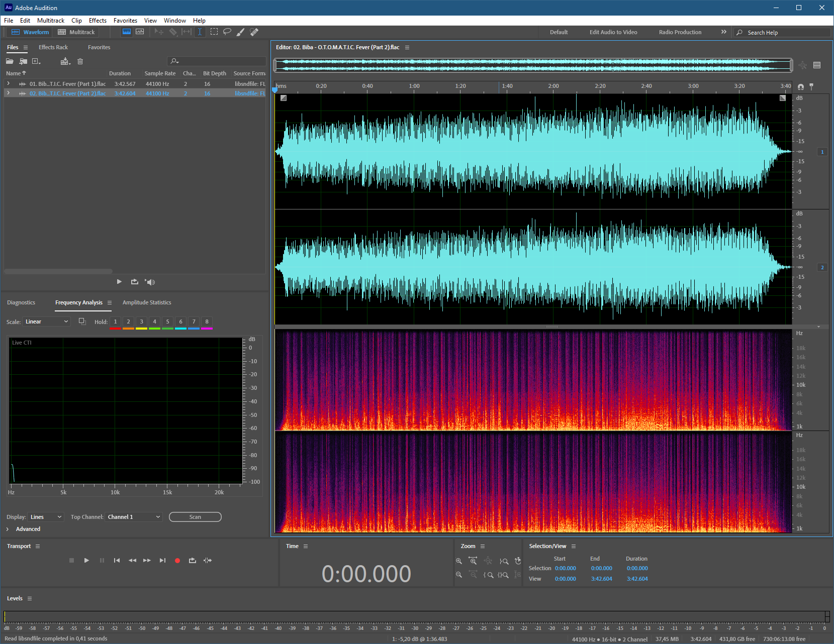Viewport: 834px width, 644px height.
Task: Select the Edit Audio to Video workspace
Action: 613,32
